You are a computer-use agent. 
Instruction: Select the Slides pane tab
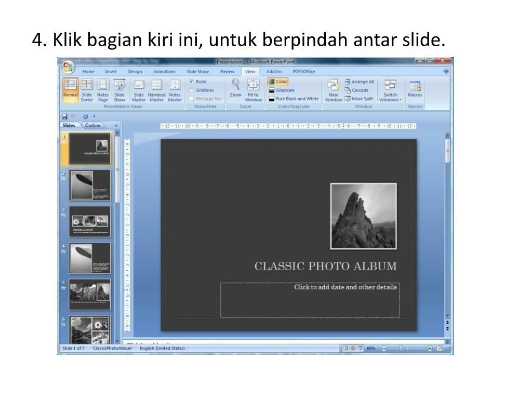pyautogui.click(x=69, y=126)
